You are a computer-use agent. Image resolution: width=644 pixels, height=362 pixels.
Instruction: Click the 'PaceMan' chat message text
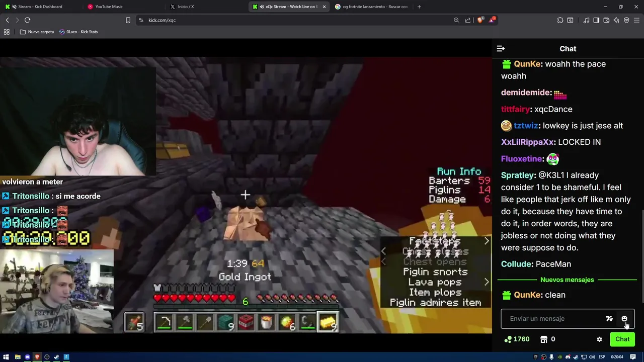tap(553, 264)
